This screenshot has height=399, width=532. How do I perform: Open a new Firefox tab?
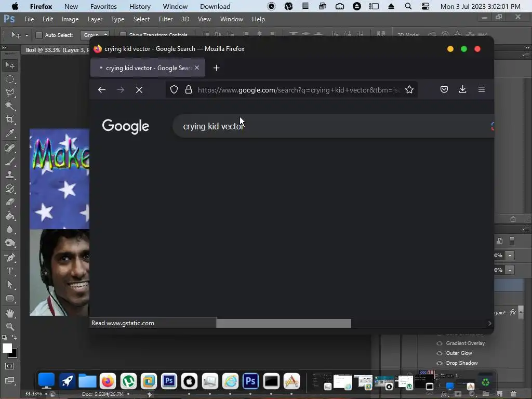point(216,68)
